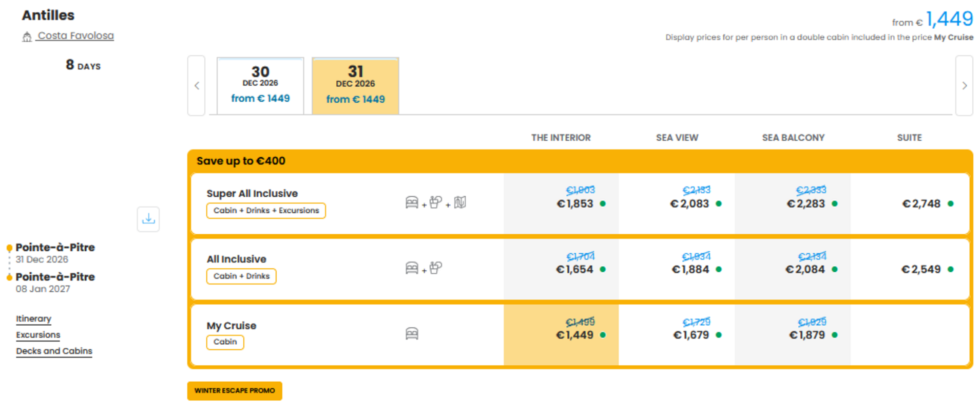980x411 pixels.
Task: Click the cabin bed icon in Super All Inclusive row
Action: [412, 202]
